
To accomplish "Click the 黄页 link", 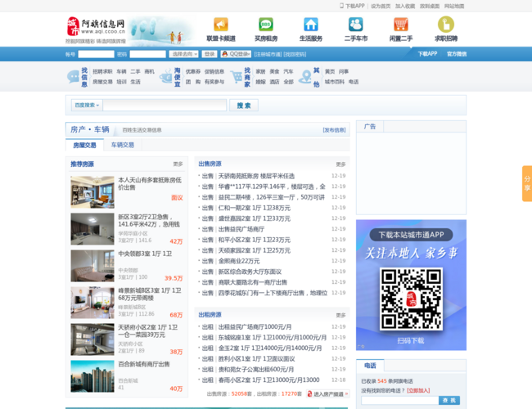I will point(330,71).
